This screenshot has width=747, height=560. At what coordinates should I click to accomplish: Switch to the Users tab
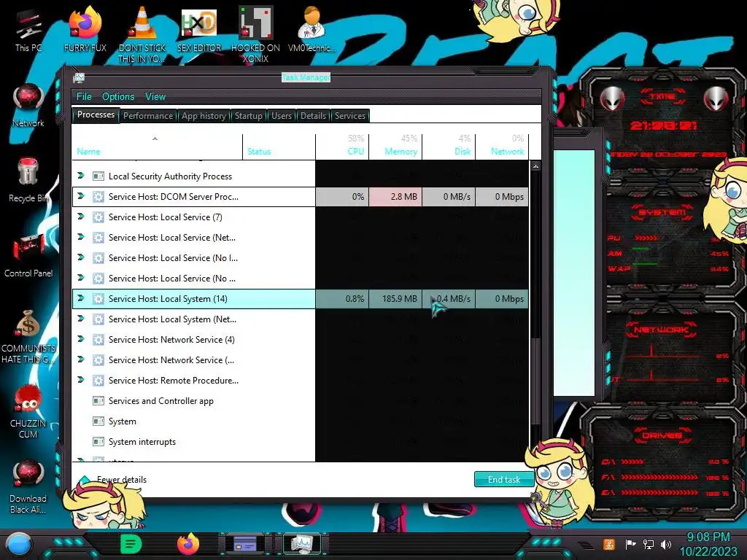(281, 116)
